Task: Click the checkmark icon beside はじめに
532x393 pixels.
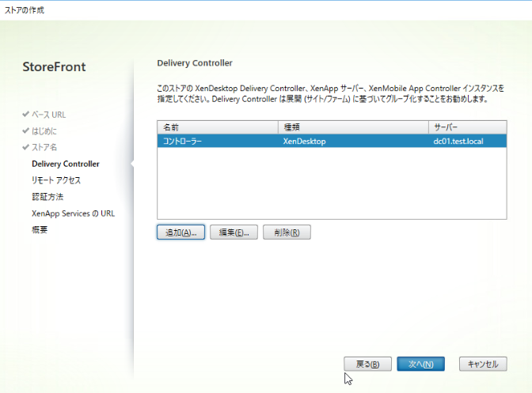Action: click(25, 130)
